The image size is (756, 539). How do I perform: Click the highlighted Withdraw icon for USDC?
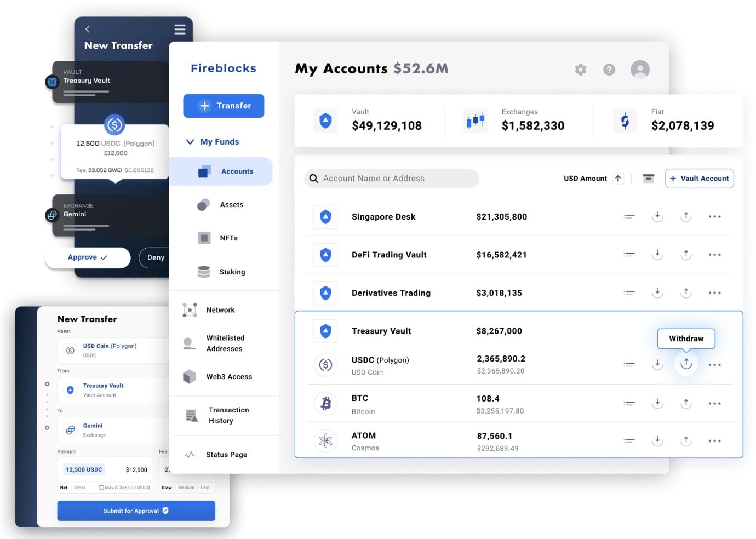click(686, 364)
